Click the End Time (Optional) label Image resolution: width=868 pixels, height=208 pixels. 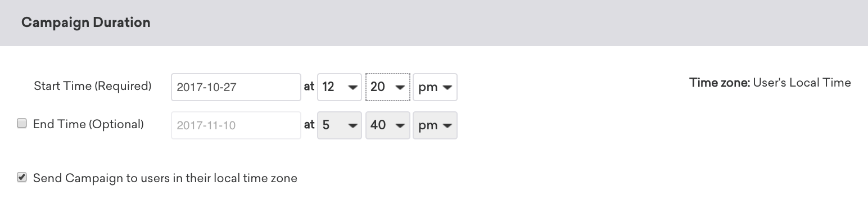coord(88,124)
